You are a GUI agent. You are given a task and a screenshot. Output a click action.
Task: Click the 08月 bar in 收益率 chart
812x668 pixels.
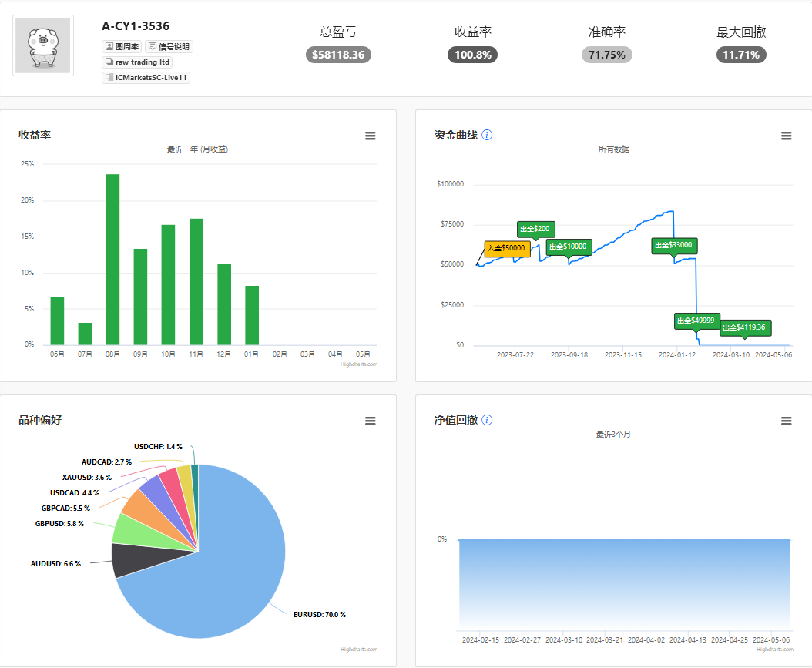click(112, 260)
